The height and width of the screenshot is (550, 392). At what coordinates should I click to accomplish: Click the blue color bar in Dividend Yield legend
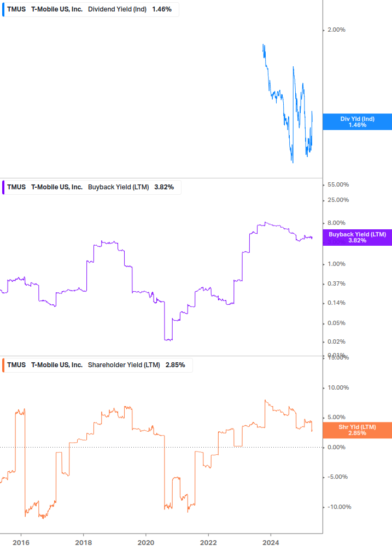3,9
